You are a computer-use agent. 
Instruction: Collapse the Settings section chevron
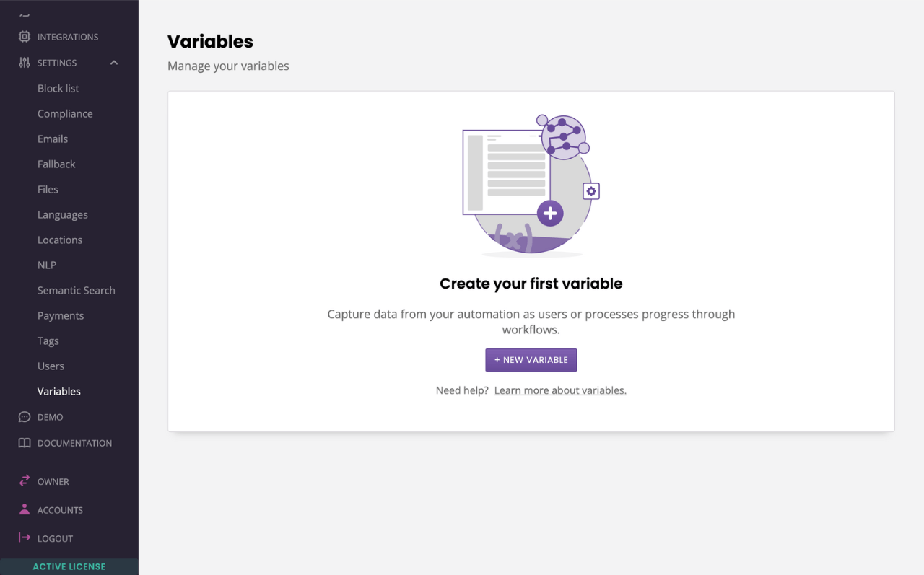click(113, 63)
